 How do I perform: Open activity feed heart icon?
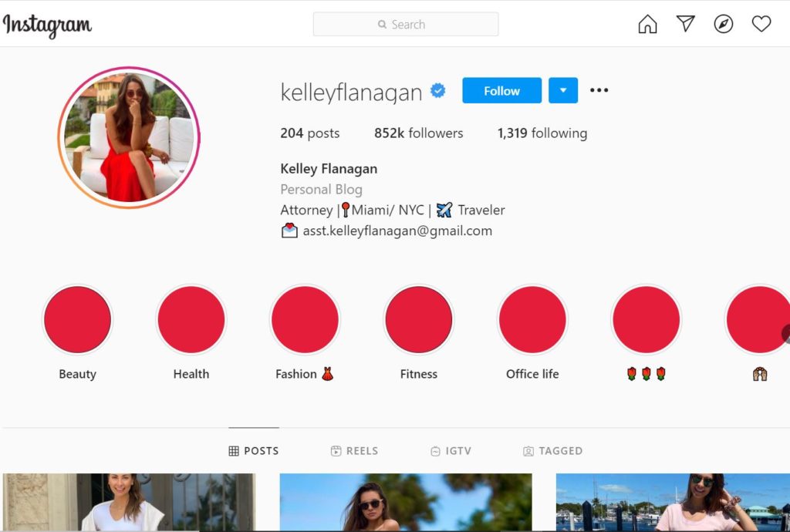pyautogui.click(x=761, y=24)
